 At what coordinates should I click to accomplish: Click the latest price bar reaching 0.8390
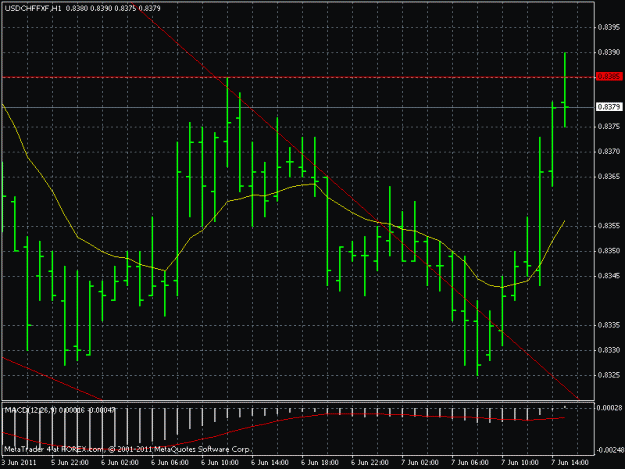(565, 90)
